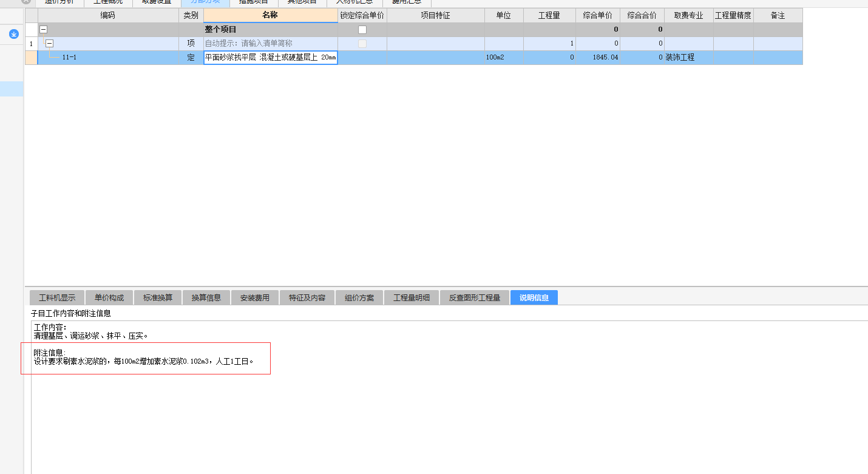868x474 pixels.
Task: Click the 综合合价 column header
Action: point(642,16)
